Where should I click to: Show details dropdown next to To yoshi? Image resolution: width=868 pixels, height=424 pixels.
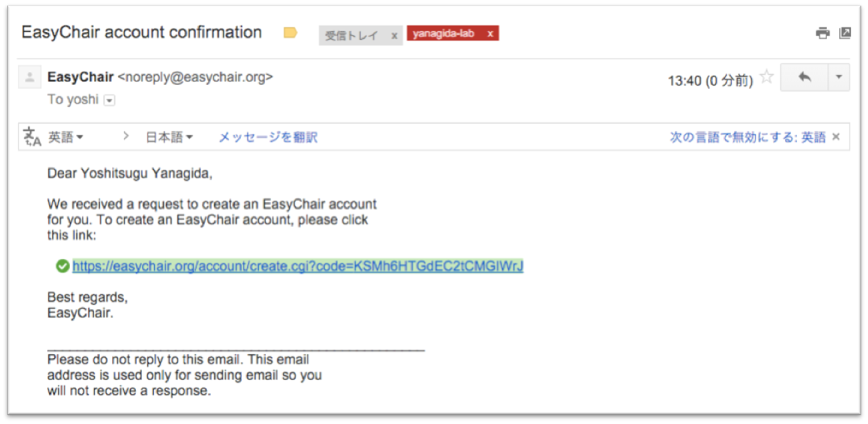click(110, 100)
